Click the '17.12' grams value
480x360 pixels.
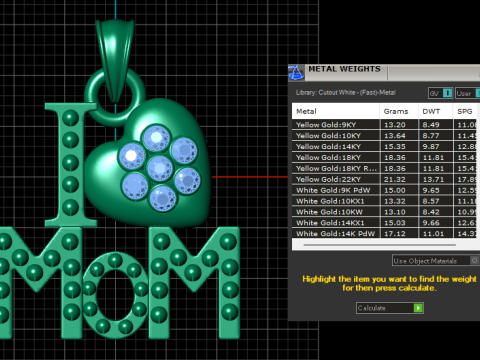click(x=395, y=234)
